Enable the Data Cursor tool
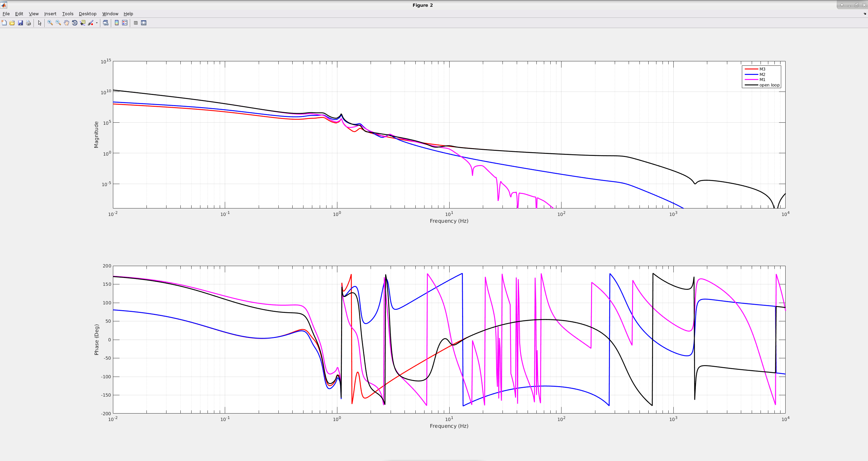This screenshot has width=868, height=461. tap(83, 23)
